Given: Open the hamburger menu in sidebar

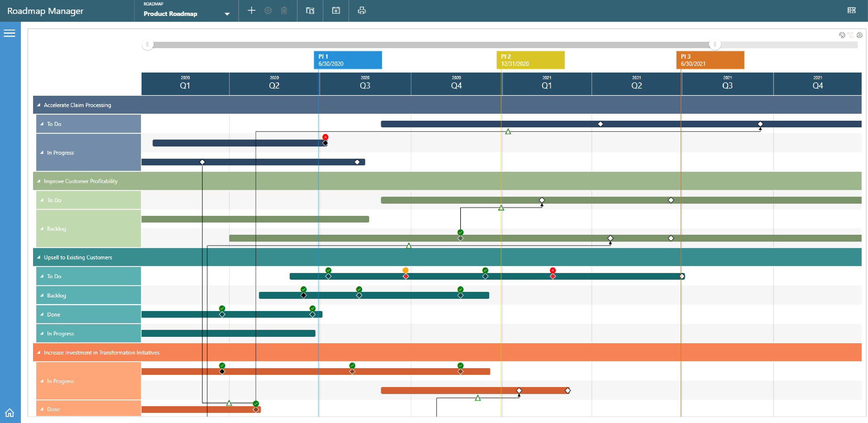Looking at the screenshot, I should point(10,33).
